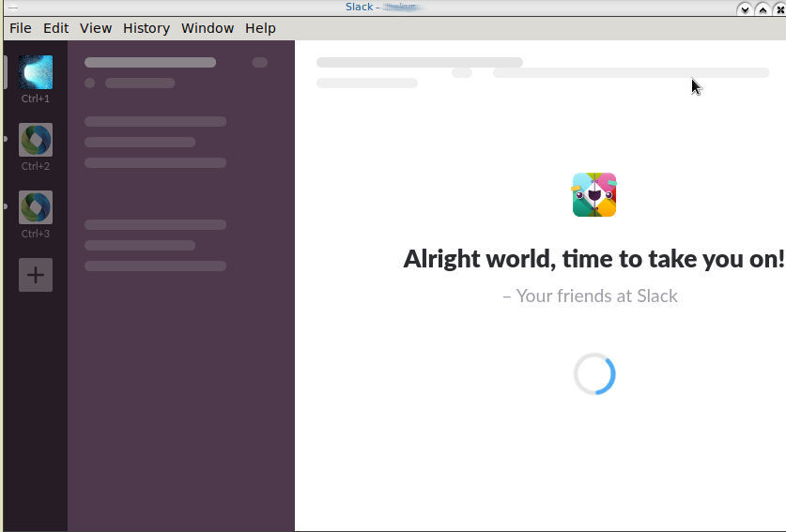Select the third workspace labeled Ctrl+3
786x532 pixels.
click(36, 208)
